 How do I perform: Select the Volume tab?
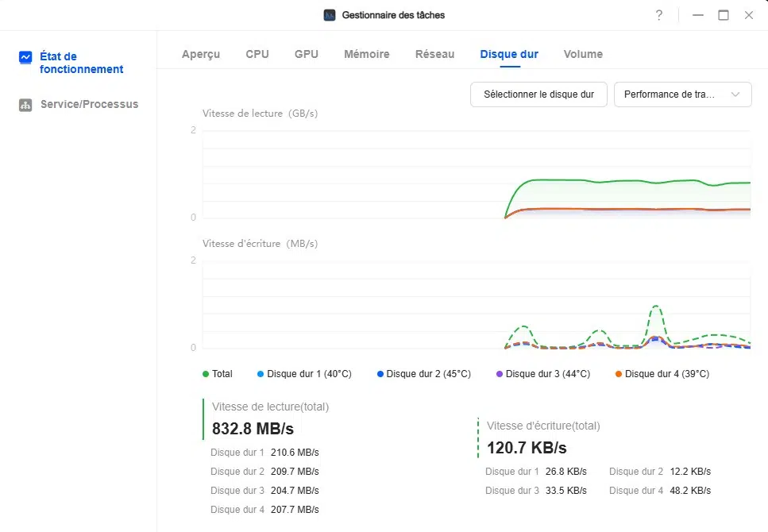[x=583, y=54]
